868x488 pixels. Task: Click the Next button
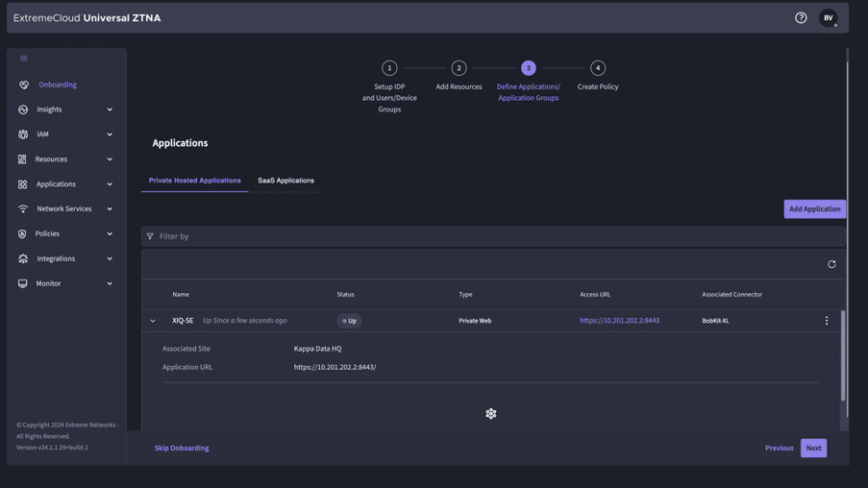(813, 448)
